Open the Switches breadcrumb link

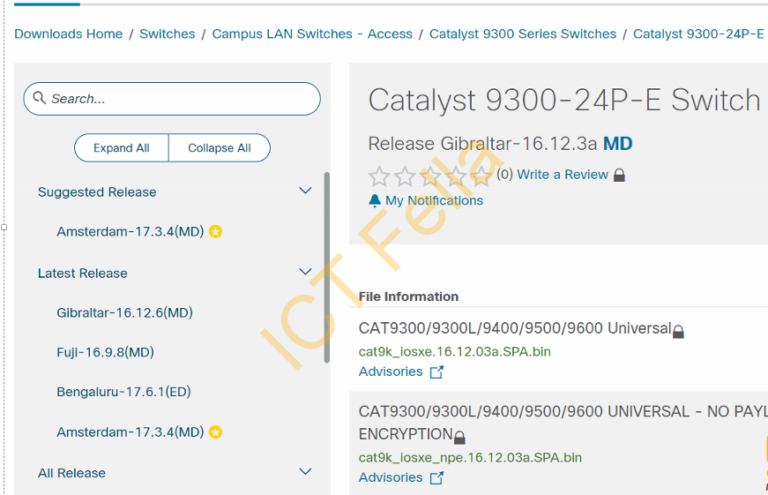[x=167, y=34]
